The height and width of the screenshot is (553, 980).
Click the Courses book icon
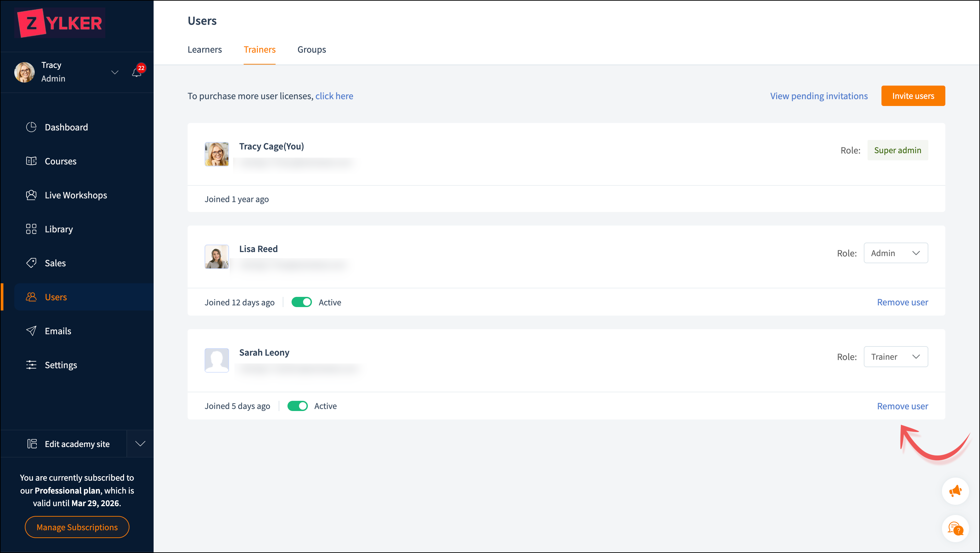tap(31, 161)
